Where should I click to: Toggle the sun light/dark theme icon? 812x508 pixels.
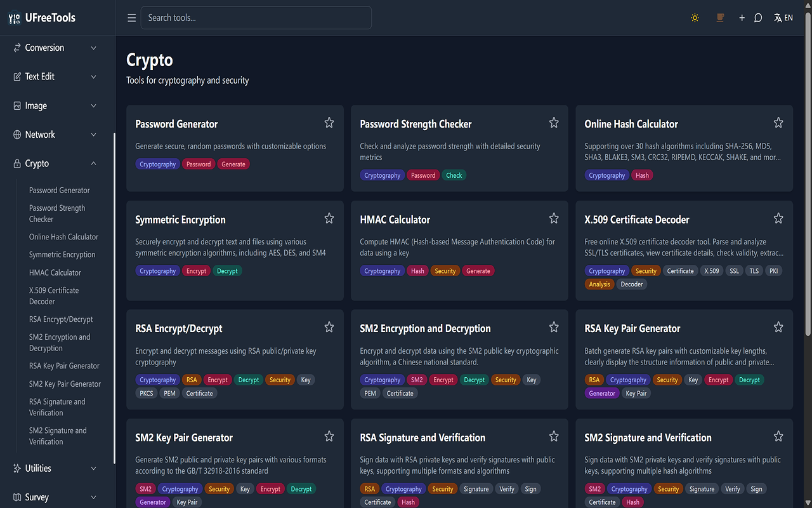click(x=695, y=18)
